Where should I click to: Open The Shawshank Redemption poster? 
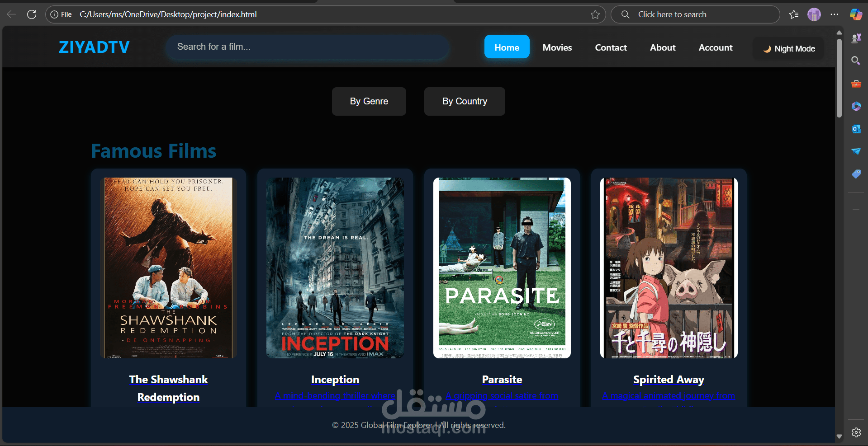click(x=168, y=268)
